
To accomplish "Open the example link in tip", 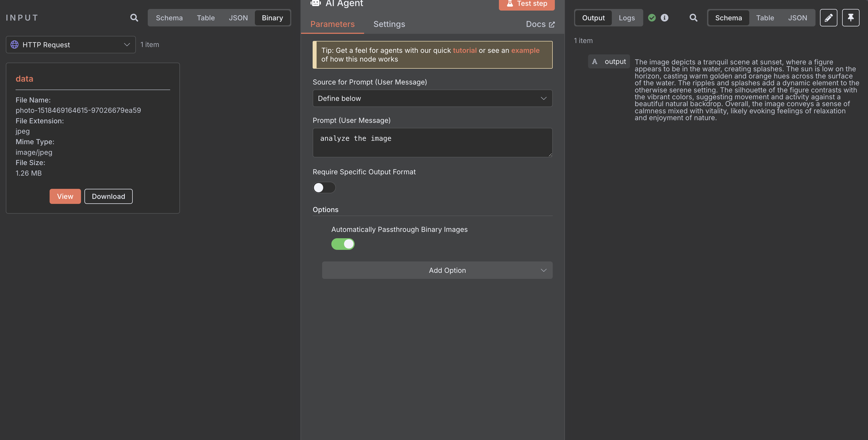I will (525, 50).
